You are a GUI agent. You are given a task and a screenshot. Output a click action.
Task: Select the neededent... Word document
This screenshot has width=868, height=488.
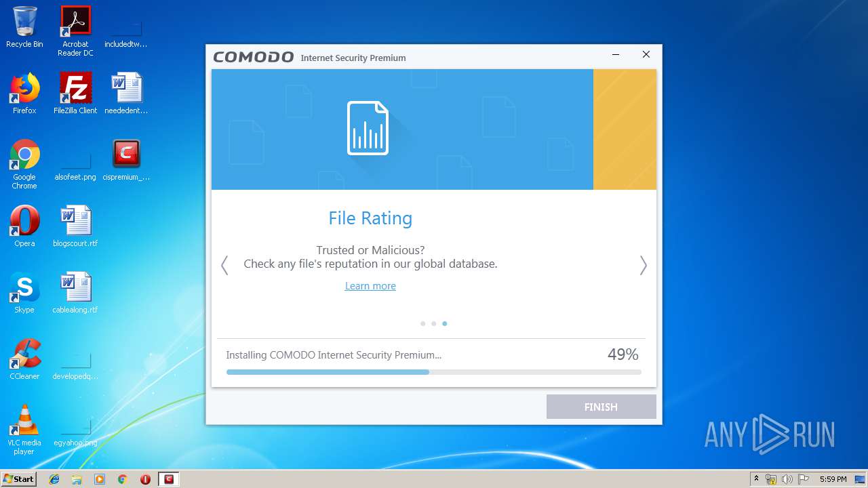(x=126, y=94)
